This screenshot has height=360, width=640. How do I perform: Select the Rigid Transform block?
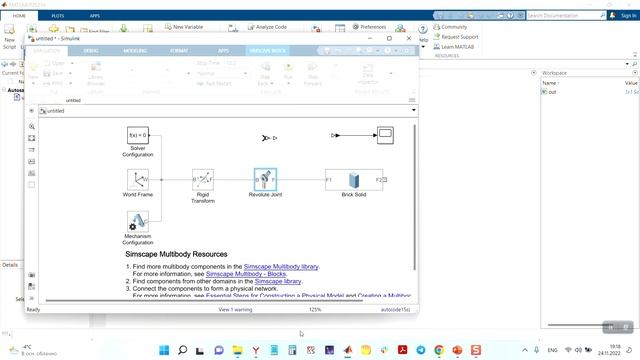point(203,180)
